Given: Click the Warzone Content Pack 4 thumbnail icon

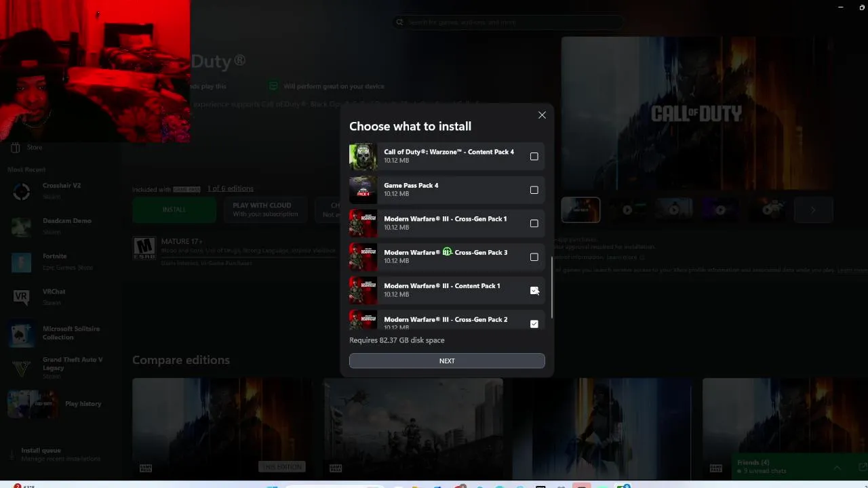Looking at the screenshot, I should (363, 157).
